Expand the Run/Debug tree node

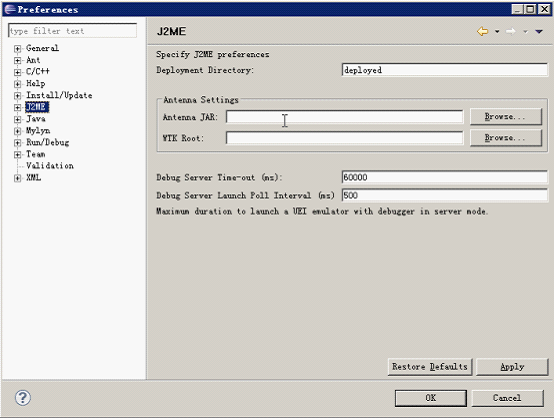tap(17, 143)
